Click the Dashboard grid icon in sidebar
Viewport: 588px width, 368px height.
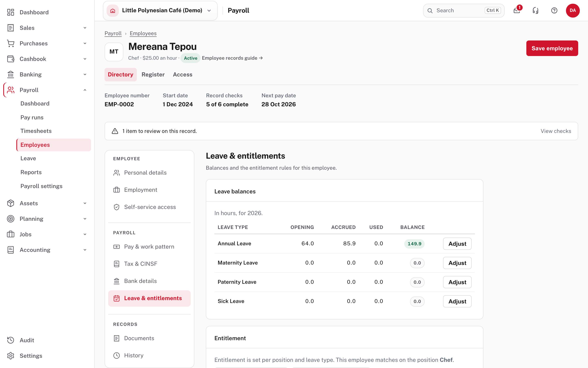coord(10,12)
